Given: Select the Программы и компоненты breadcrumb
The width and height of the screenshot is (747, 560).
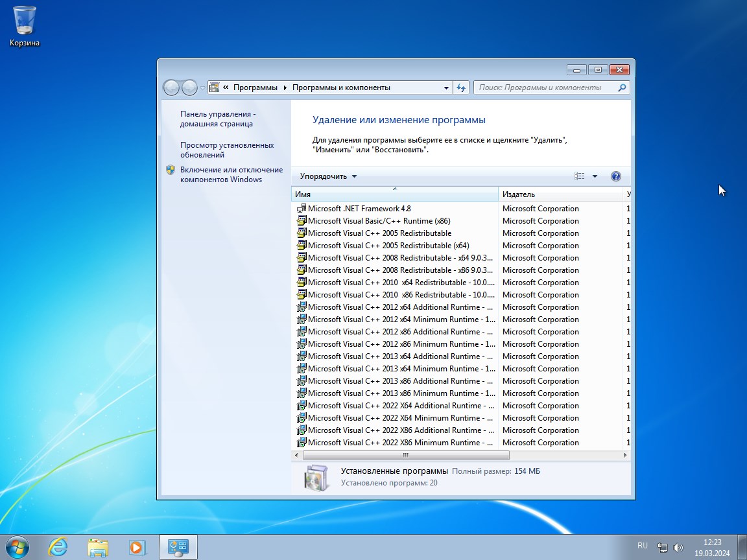Looking at the screenshot, I should [x=341, y=87].
